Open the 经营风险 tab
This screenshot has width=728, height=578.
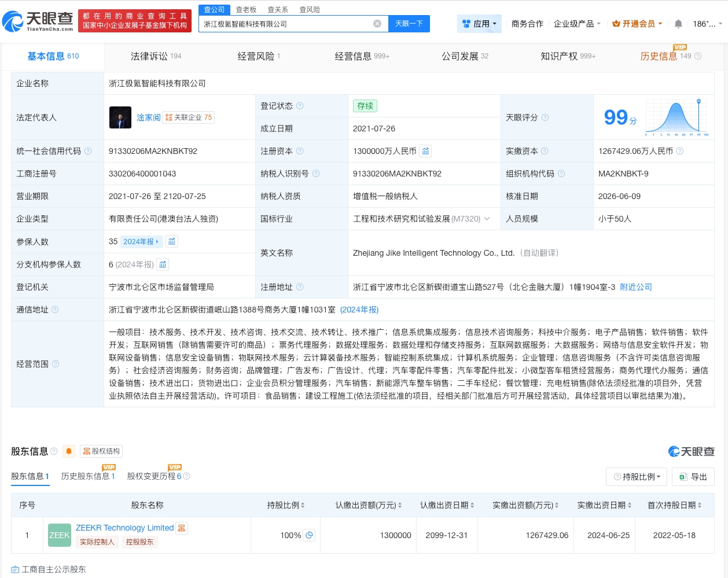[x=259, y=56]
